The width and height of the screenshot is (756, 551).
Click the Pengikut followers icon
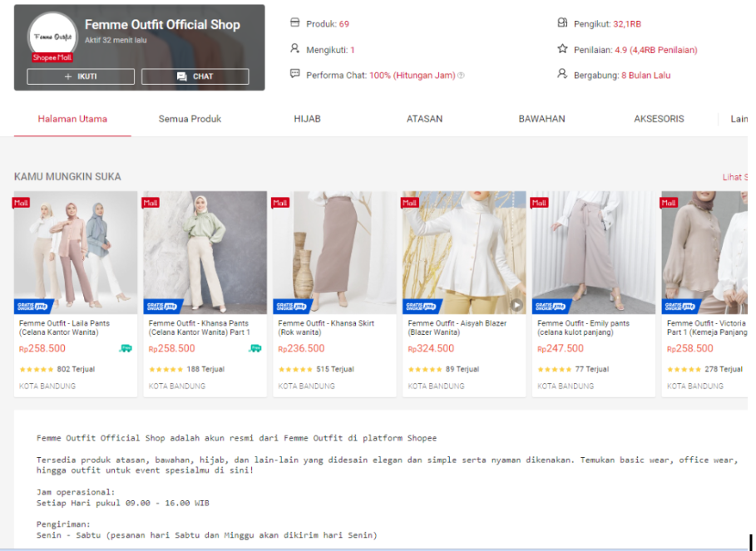click(x=562, y=22)
